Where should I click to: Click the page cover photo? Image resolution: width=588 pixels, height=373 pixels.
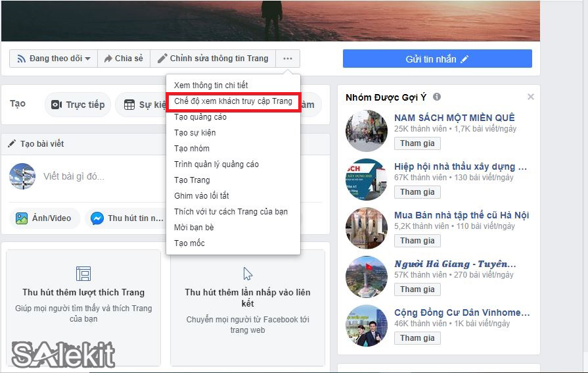pos(271,20)
